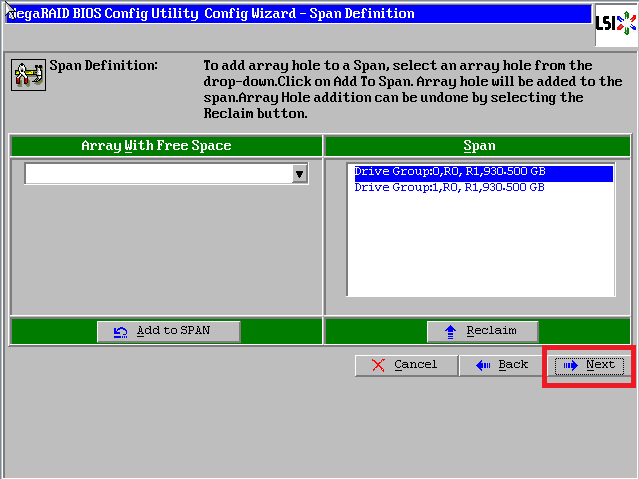The height and width of the screenshot is (479, 639).
Task: Click the up-arrow icon on Reclaim
Action: [x=449, y=331]
